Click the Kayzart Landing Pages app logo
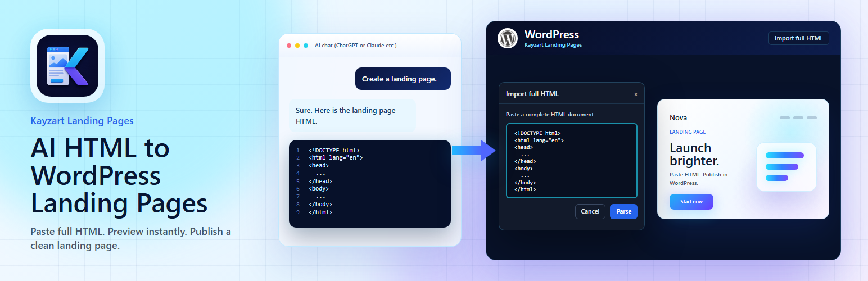Screen dimensions: 868x281 click(x=67, y=66)
